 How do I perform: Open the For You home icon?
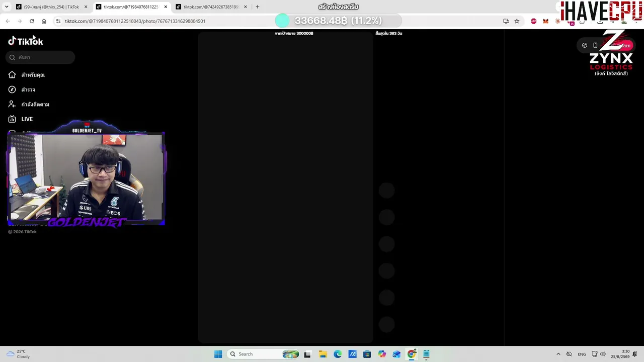click(x=12, y=75)
